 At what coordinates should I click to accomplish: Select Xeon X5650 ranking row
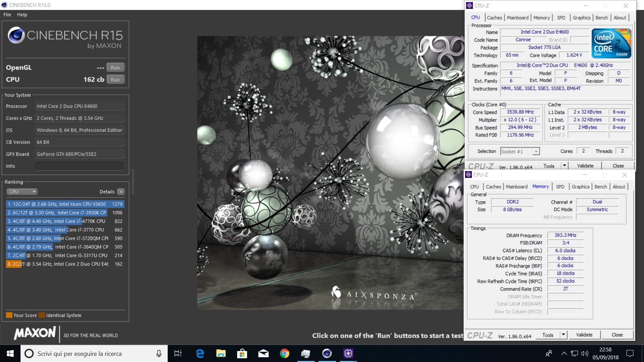(65, 204)
